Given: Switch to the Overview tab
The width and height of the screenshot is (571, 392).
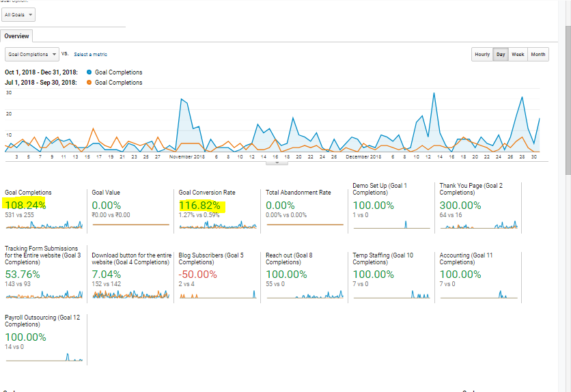Looking at the screenshot, I should [x=16, y=36].
